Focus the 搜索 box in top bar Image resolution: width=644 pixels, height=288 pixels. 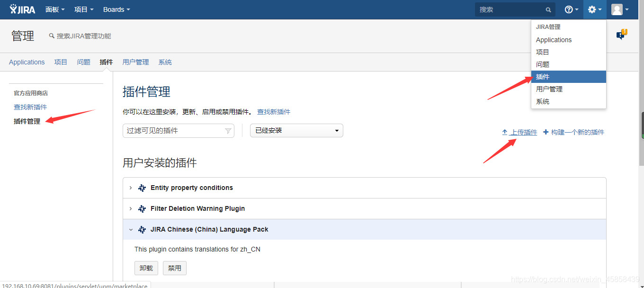point(515,9)
